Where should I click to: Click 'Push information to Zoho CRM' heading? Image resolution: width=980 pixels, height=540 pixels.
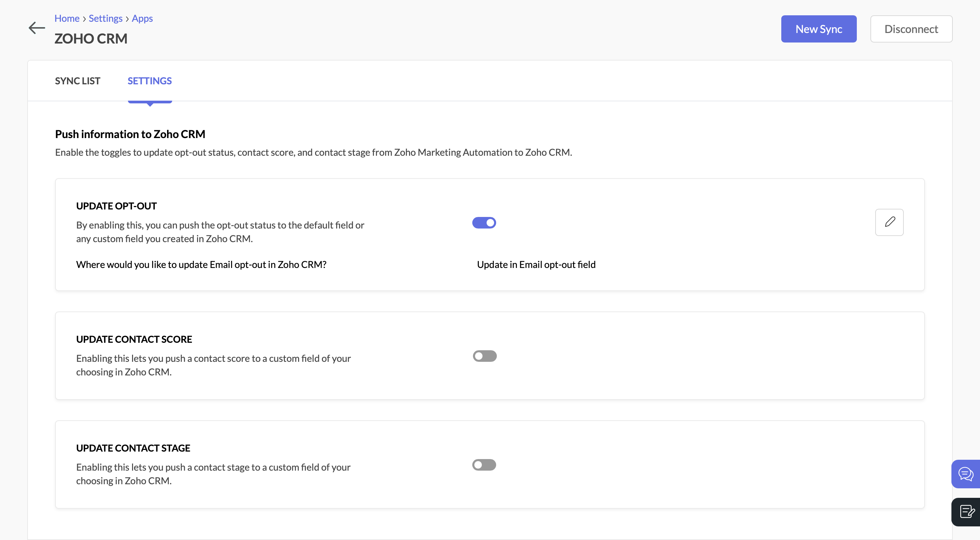(130, 134)
